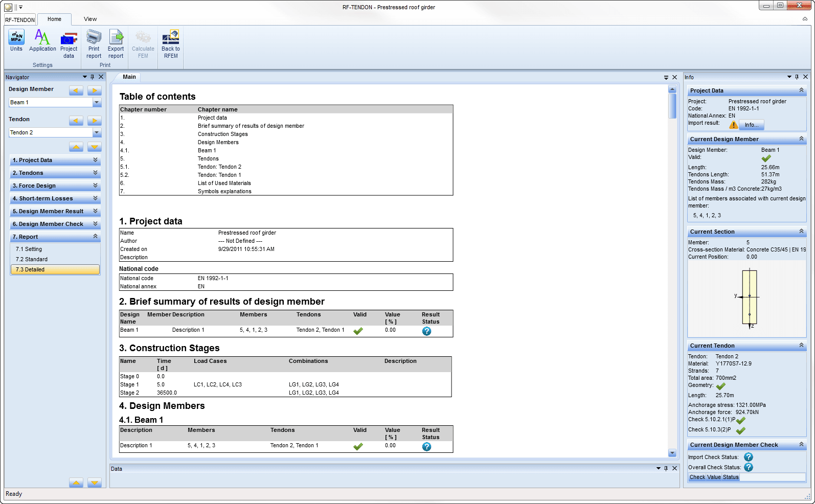The height and width of the screenshot is (504, 815).
Task: Collapse the Project Data info group
Action: 801,90
